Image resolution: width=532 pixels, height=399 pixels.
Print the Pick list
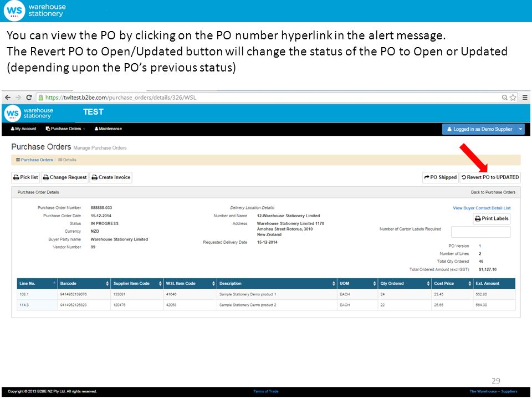[x=25, y=177]
